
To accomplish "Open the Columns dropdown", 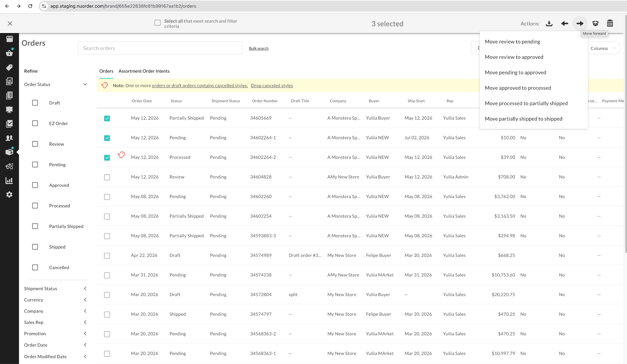I will pyautogui.click(x=603, y=48).
